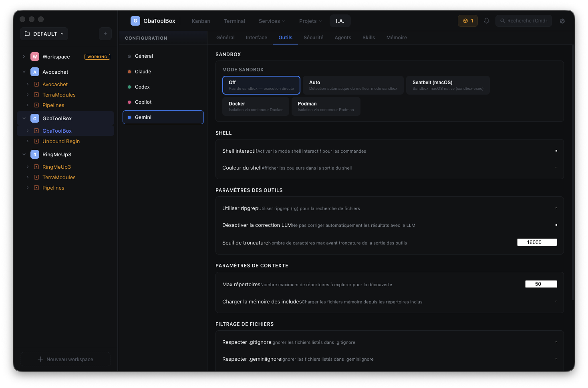The height and width of the screenshot is (388, 588).
Task: Toggle Charger la mémoire des includes checkbox
Action: tap(556, 301)
